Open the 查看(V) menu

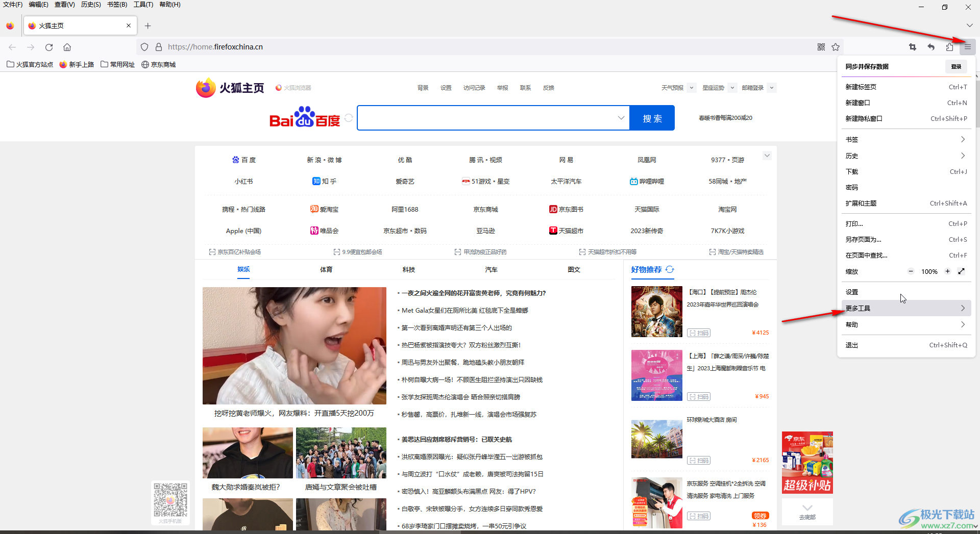(64, 5)
